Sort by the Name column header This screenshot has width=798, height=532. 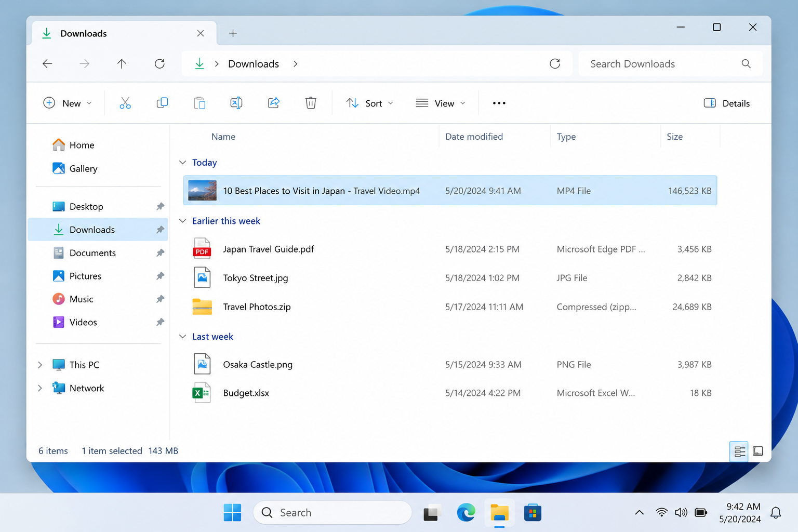pos(223,137)
